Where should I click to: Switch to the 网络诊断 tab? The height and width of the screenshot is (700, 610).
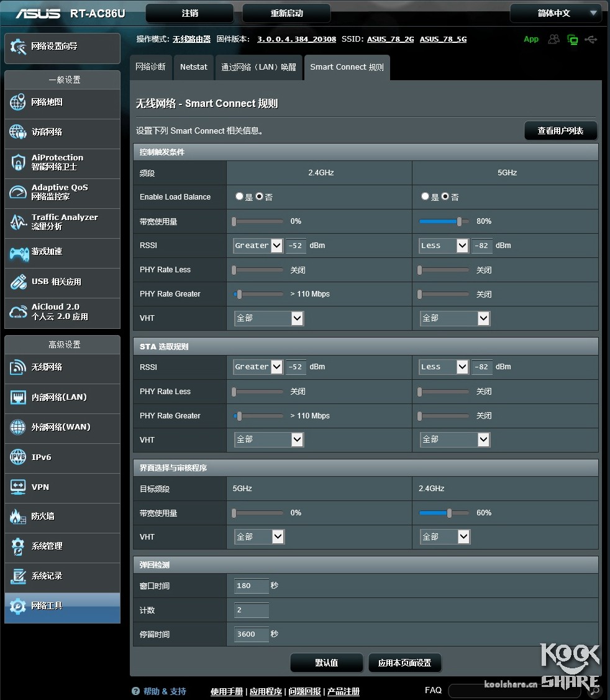click(x=151, y=67)
